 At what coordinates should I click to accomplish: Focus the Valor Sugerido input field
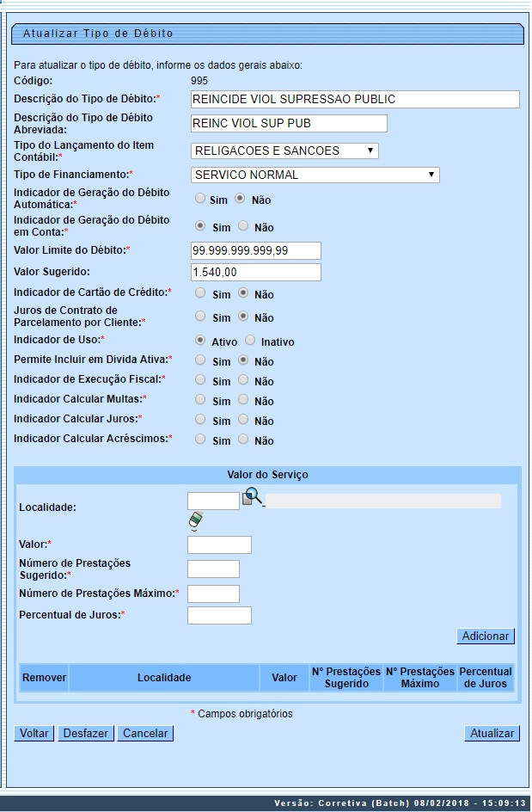(255, 273)
